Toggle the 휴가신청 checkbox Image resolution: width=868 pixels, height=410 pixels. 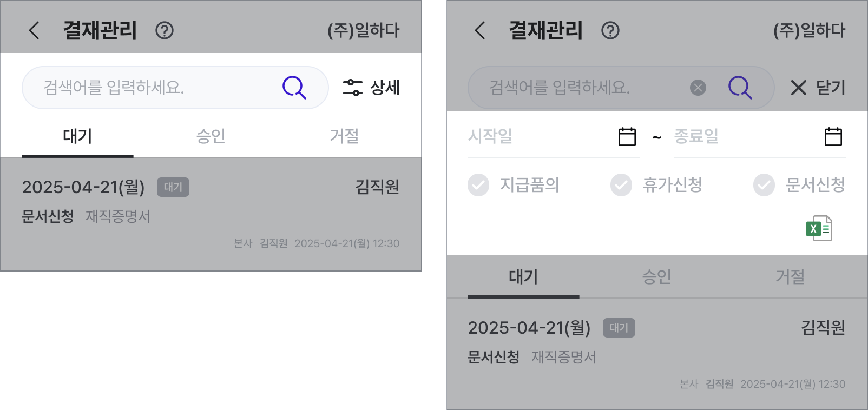[x=621, y=185]
